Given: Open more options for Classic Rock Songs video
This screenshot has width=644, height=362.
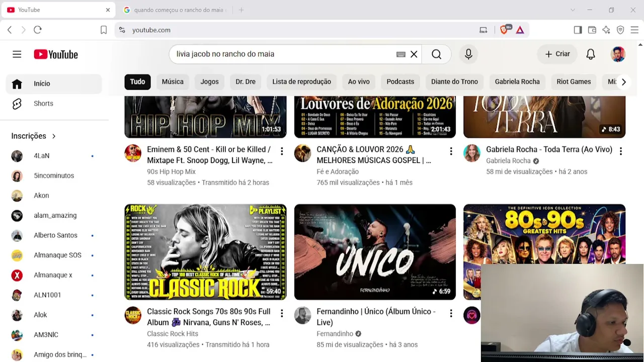Looking at the screenshot, I should point(282,314).
